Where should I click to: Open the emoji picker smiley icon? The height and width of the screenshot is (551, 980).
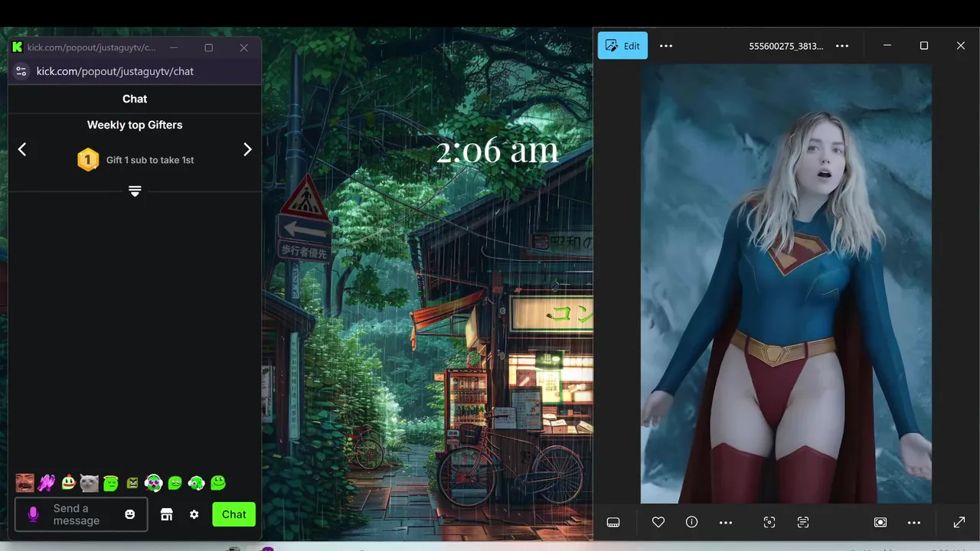click(129, 514)
